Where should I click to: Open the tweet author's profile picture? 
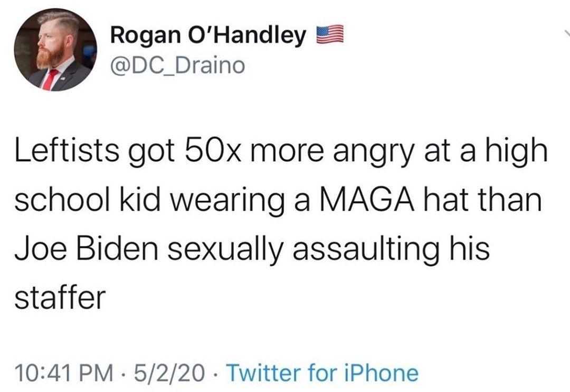click(x=55, y=50)
